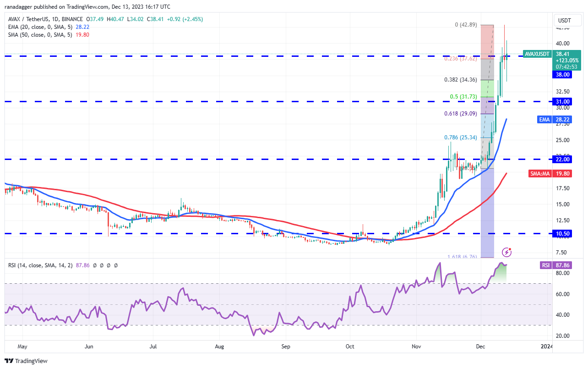Click the 10.50 horizontal line price tag
Image resolution: width=588 pixels, height=369 pixels.
coord(562,233)
